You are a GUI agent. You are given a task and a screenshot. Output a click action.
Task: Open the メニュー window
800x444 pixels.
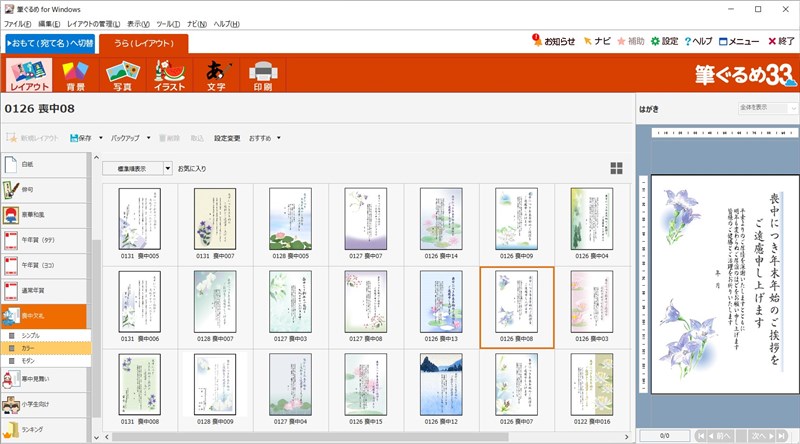point(739,41)
